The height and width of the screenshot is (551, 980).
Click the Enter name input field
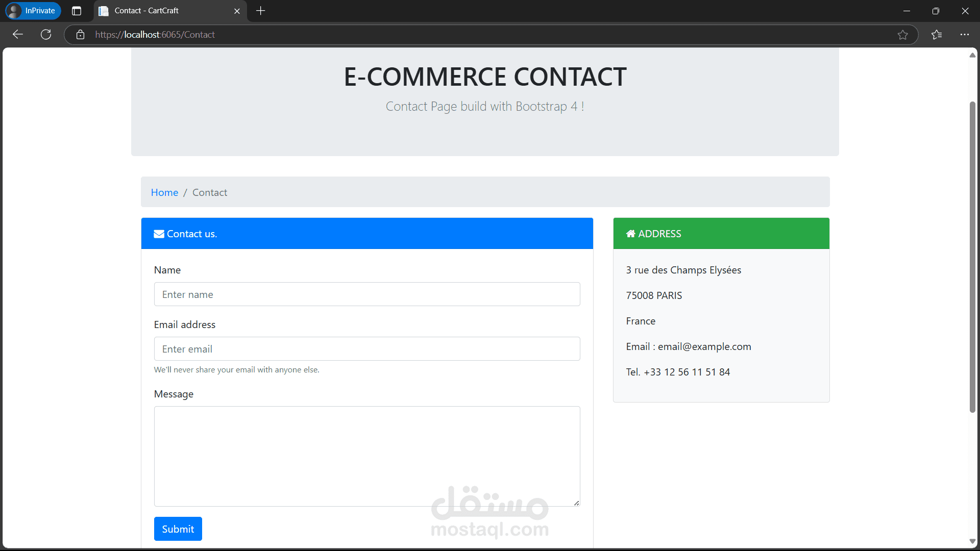[367, 294]
